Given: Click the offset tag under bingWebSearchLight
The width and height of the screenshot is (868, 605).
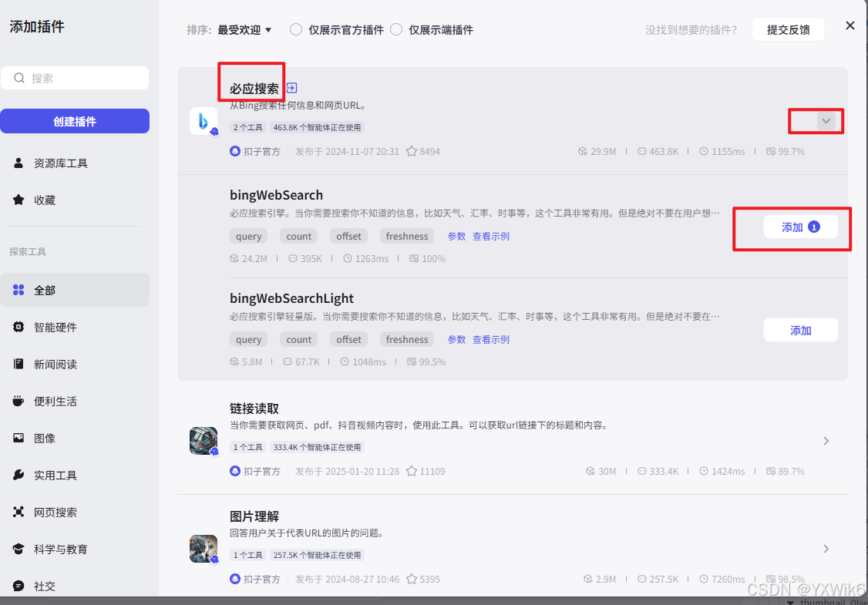Looking at the screenshot, I should [348, 339].
